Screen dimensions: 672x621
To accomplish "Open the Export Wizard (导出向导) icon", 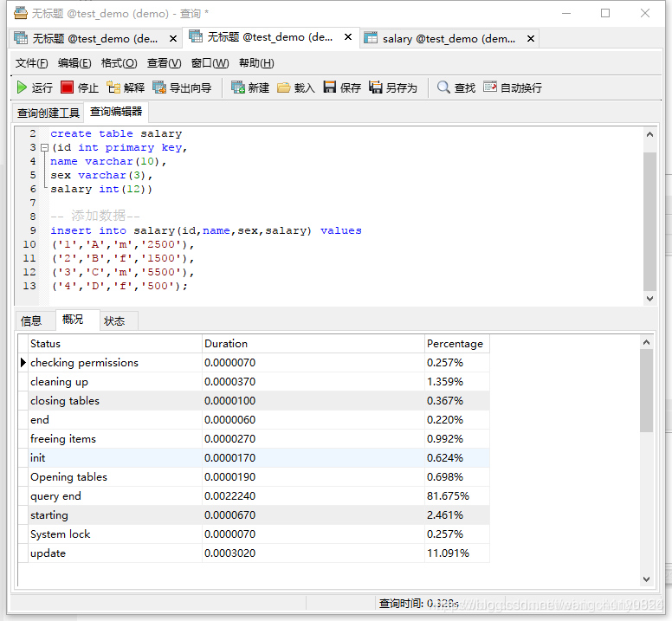I will (x=159, y=87).
